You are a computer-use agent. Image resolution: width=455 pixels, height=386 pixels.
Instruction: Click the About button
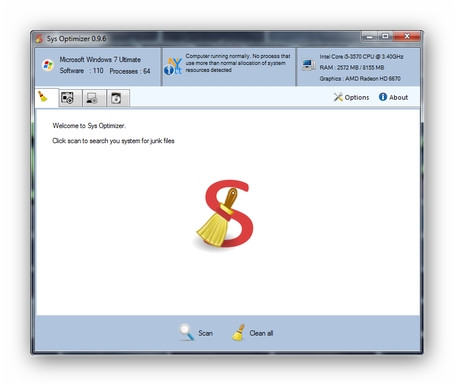(393, 97)
